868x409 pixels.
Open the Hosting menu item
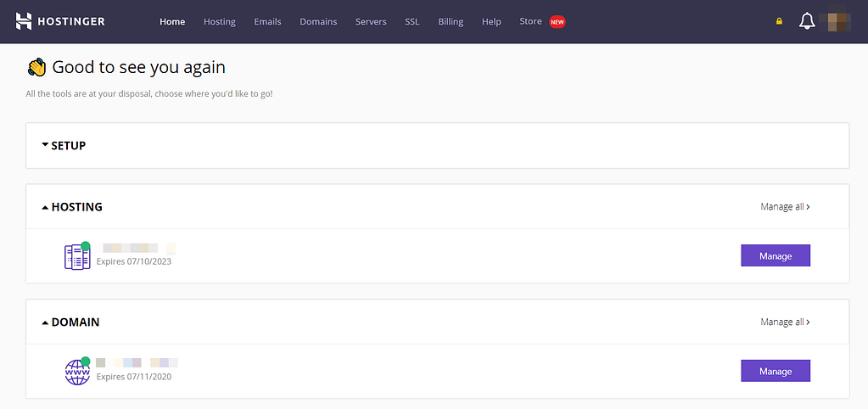click(x=220, y=22)
